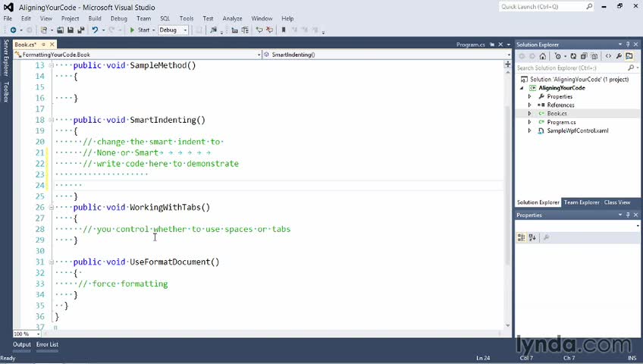Screen dimensions: 643x364
Task: Select Program.cs in Solution Explorer
Action: (561, 122)
